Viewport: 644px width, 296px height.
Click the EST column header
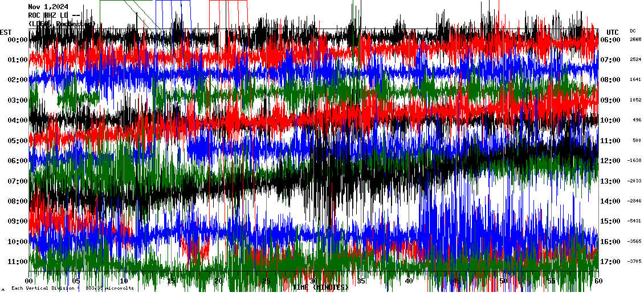click(6, 32)
